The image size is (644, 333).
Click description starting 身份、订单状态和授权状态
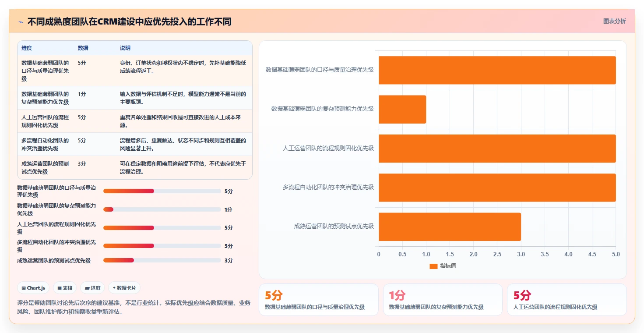click(x=183, y=67)
